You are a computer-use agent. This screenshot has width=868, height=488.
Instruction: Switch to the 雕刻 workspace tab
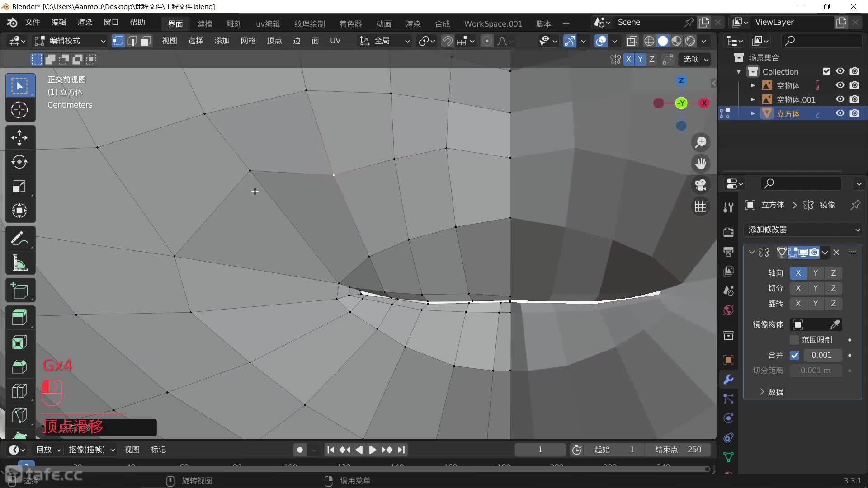pyautogui.click(x=234, y=23)
